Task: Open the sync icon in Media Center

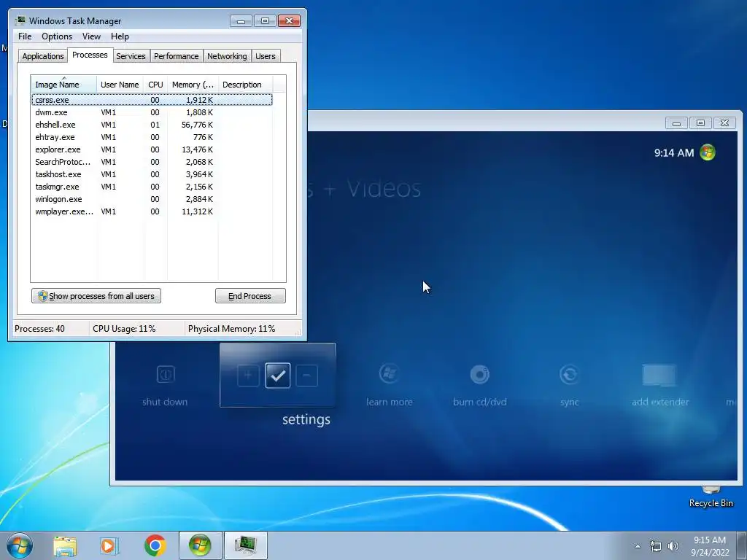Action: pyautogui.click(x=569, y=374)
